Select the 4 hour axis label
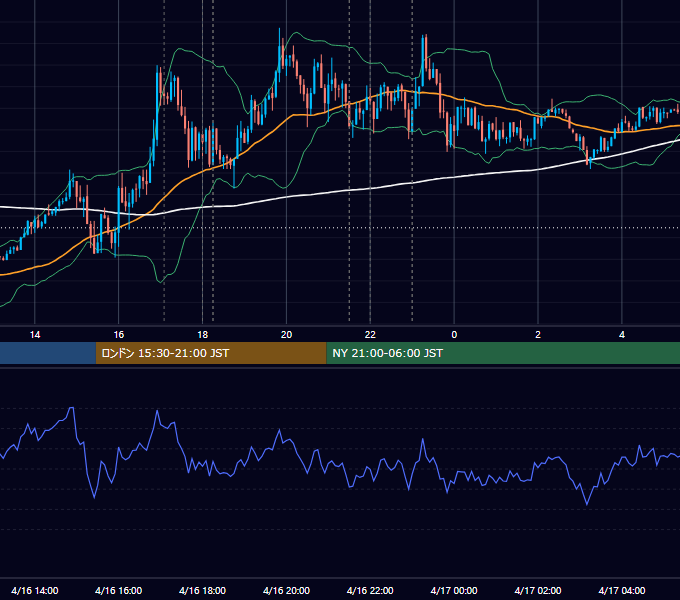The height and width of the screenshot is (600, 680). (x=622, y=335)
